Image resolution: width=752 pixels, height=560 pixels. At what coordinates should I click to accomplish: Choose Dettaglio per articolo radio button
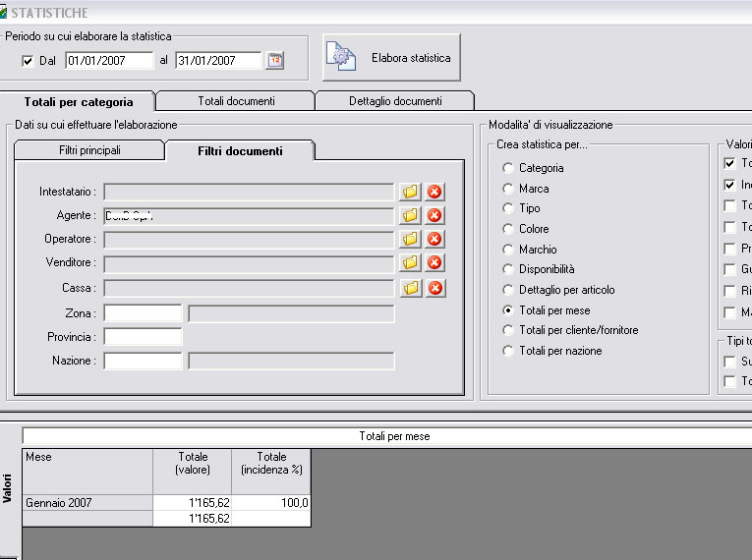point(508,290)
